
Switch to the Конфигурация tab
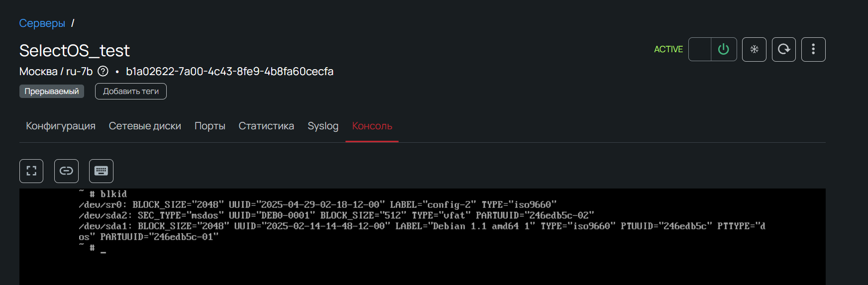click(x=61, y=126)
